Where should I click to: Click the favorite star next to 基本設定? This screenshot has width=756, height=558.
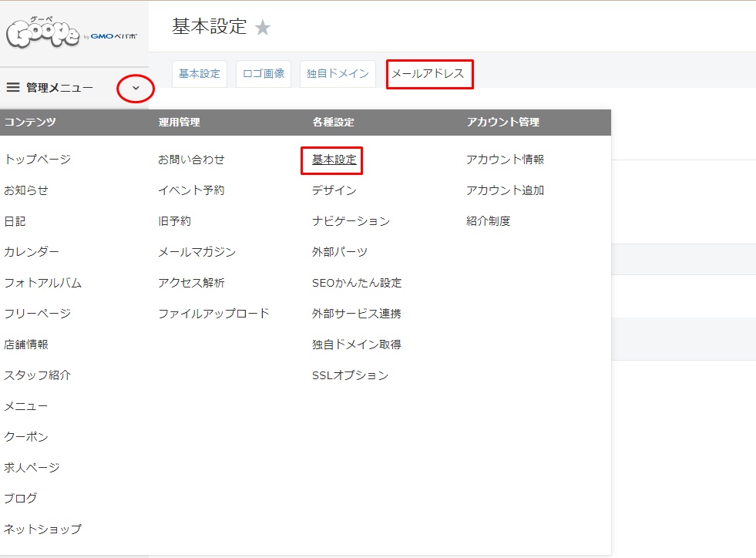tap(263, 28)
